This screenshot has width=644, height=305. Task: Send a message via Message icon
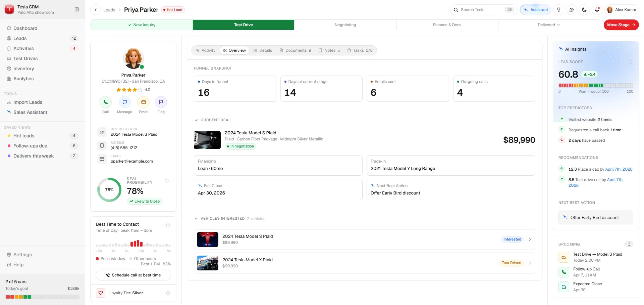pos(124,102)
